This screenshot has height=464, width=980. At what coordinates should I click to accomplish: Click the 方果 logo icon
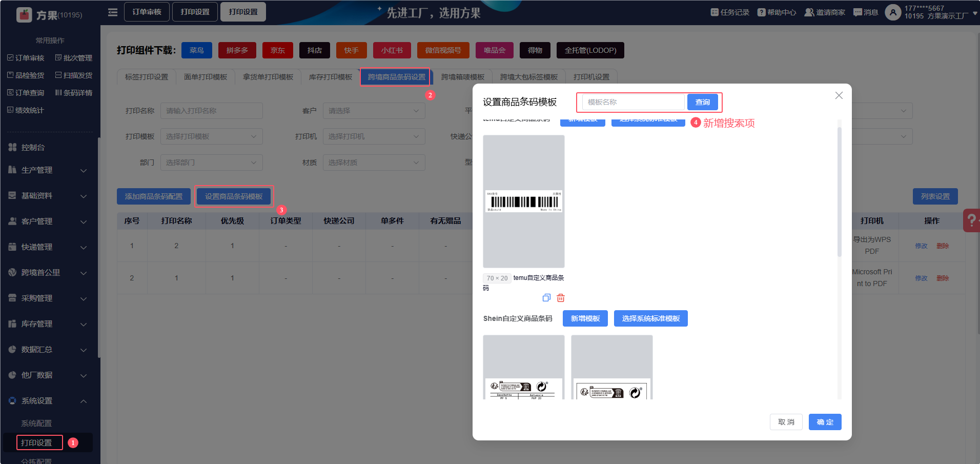[x=24, y=15]
